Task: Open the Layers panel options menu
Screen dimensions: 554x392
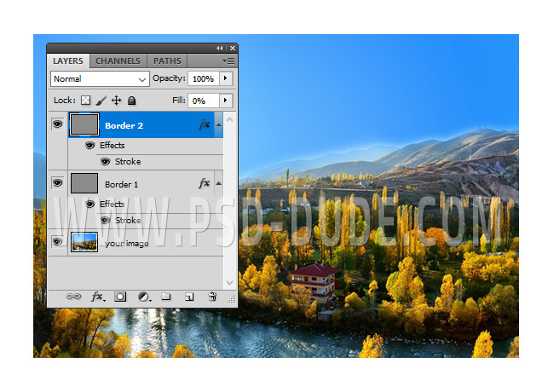Action: tap(228, 61)
